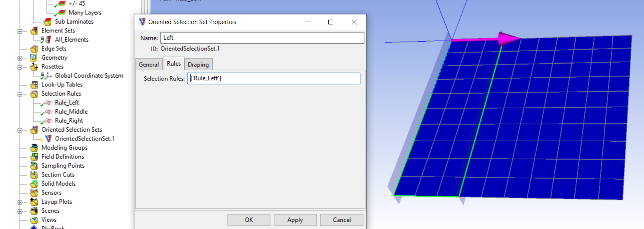Click the Modeling Groups icon
The width and height of the screenshot is (644, 229).
pyautogui.click(x=34, y=148)
